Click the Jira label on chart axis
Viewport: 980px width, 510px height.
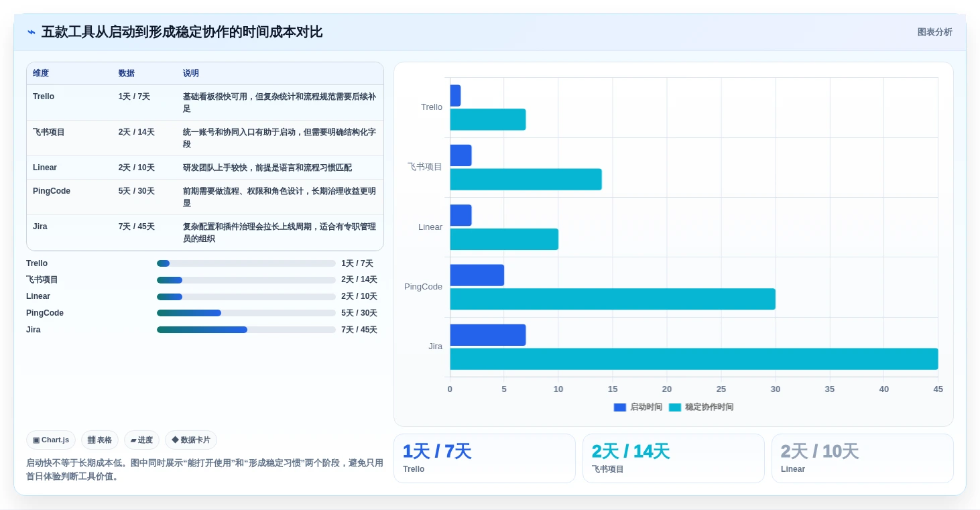click(x=436, y=346)
